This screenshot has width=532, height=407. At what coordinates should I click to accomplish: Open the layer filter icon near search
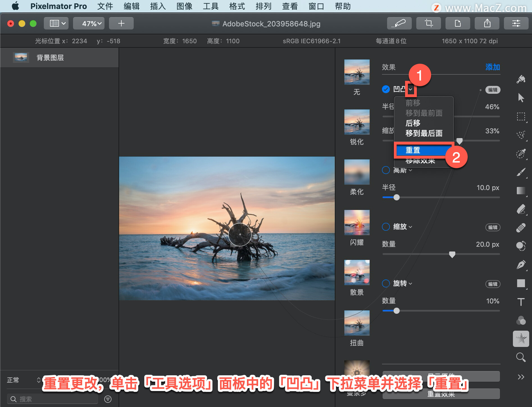click(x=108, y=399)
